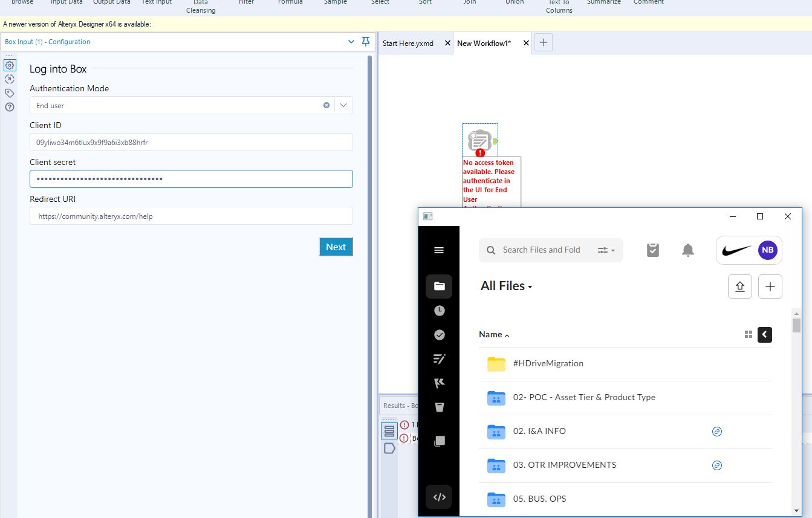This screenshot has width=812, height=518.
Task: Select the Formula tool in the toolbar
Action: click(x=290, y=2)
